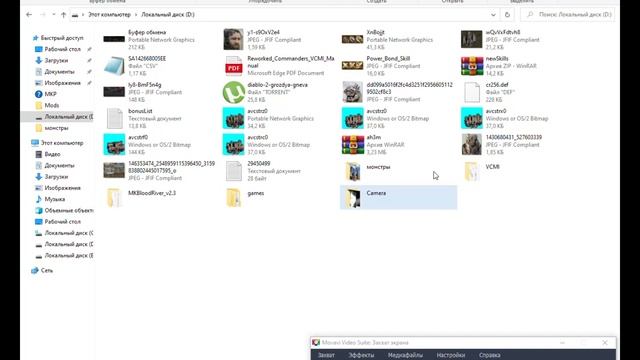Open the Mods folder in the sidebar

click(51, 105)
